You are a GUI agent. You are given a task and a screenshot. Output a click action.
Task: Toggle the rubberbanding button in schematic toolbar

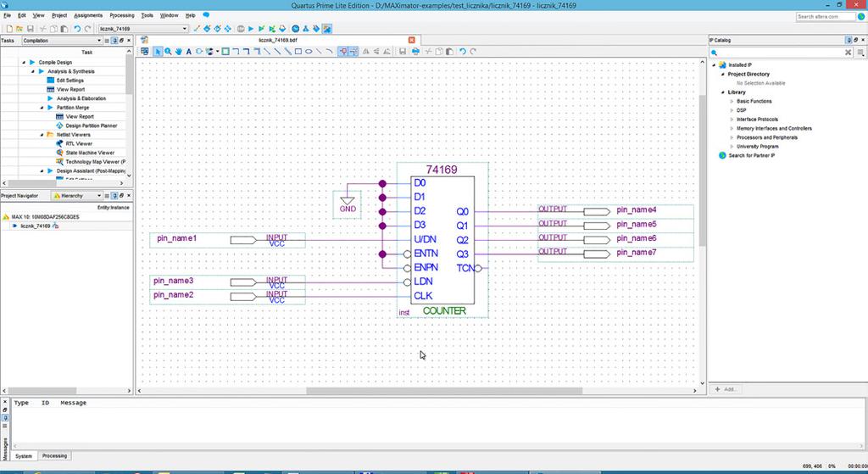(x=343, y=52)
